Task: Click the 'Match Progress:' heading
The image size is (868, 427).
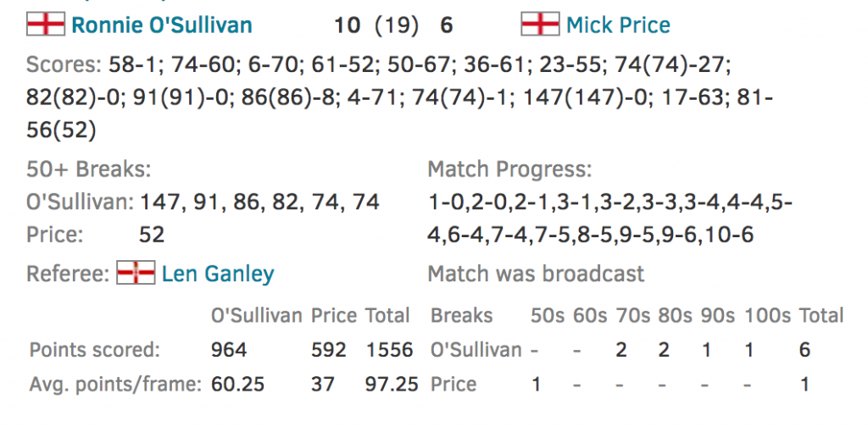Action: 509,169
